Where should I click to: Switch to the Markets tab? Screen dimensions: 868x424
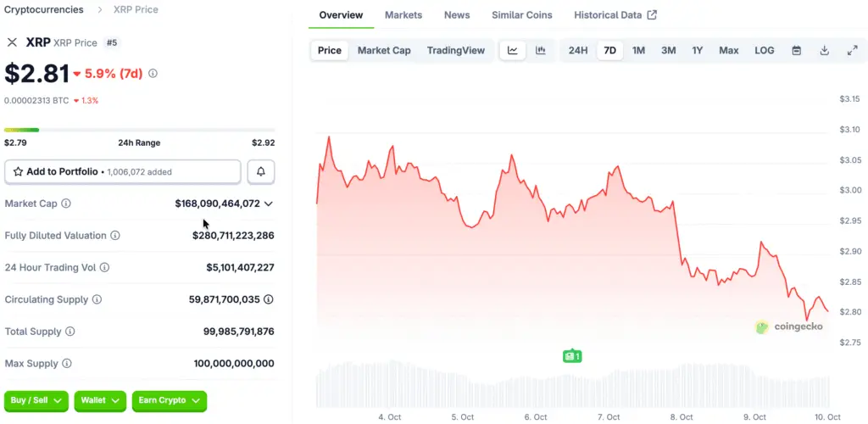[403, 15]
